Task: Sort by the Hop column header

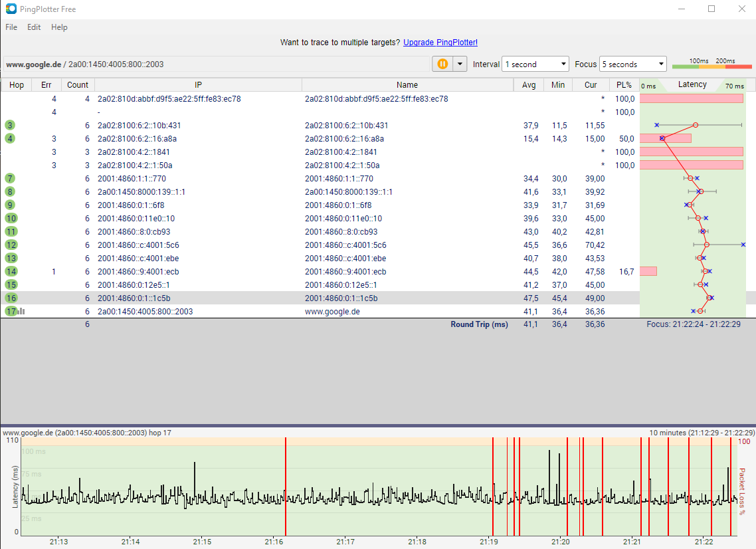Action: pyautogui.click(x=17, y=85)
